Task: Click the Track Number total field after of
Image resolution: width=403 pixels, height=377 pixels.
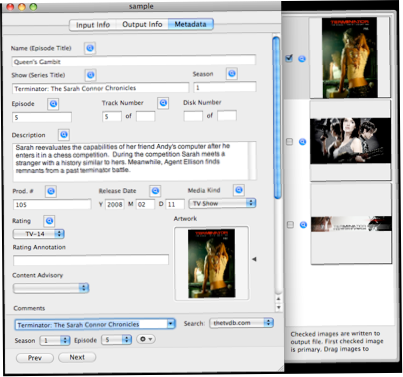Action: point(145,116)
